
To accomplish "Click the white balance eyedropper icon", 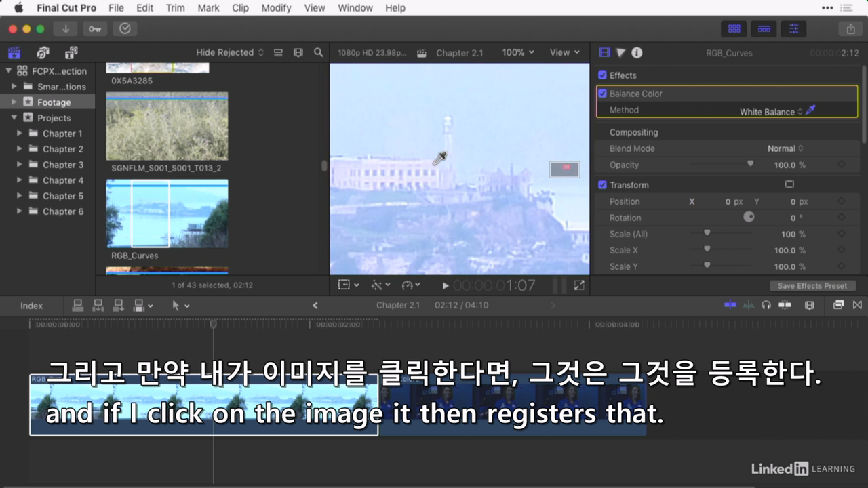I will tap(810, 110).
